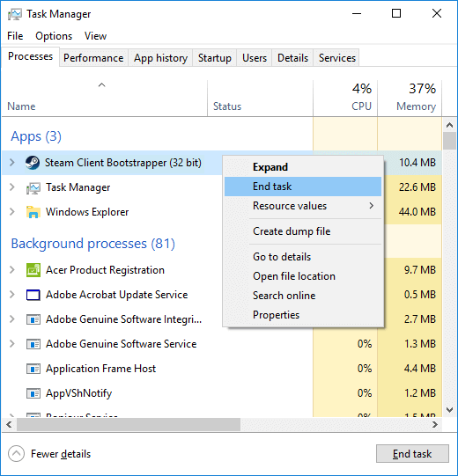
Task: Click the 10.4 MB memory value
Action: pyautogui.click(x=417, y=163)
